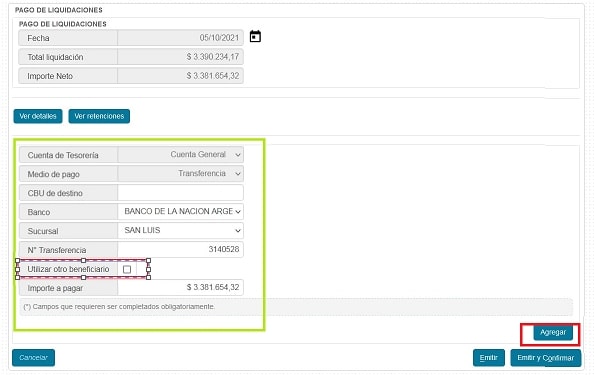594x375 pixels.
Task: Open the calendar date picker icon
Action: (255, 37)
